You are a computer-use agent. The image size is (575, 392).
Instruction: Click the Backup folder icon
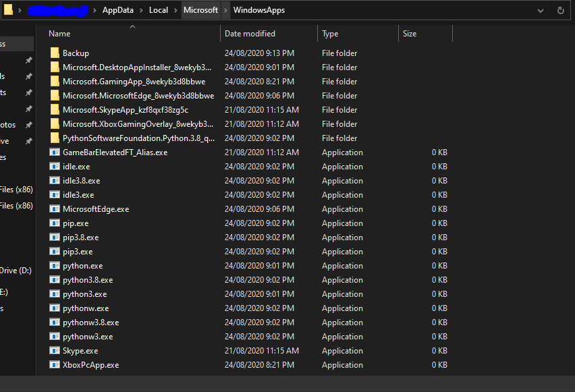(55, 53)
